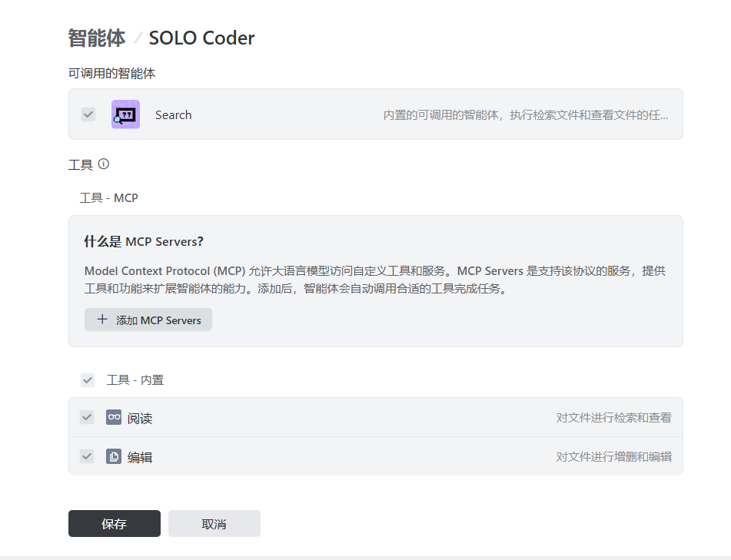Toggle the 工具 - 内置 checkbox
731x560 pixels.
point(87,380)
